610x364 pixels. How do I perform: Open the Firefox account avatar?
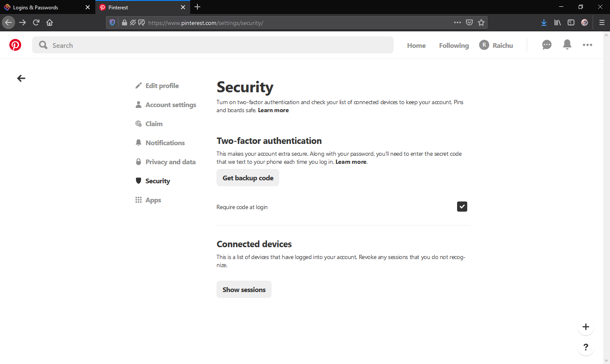(x=585, y=22)
